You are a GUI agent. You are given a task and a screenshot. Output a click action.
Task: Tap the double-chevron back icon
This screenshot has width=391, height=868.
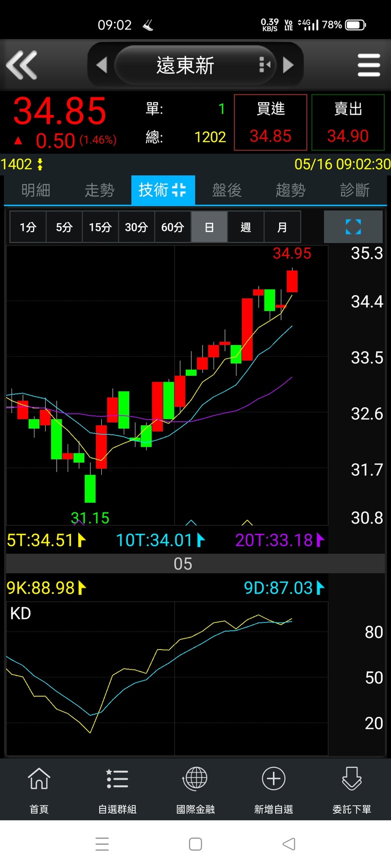pyautogui.click(x=22, y=65)
